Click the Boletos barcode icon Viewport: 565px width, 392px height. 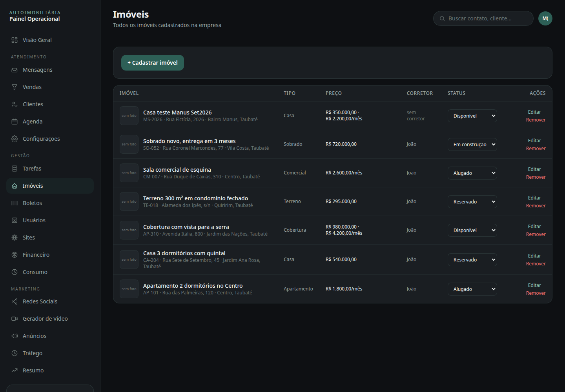15,203
